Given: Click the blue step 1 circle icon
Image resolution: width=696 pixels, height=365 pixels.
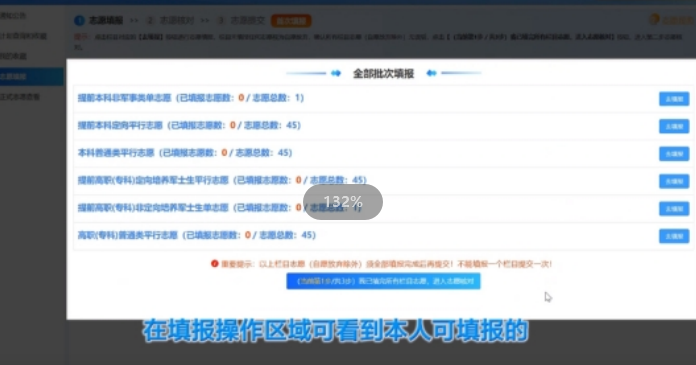Looking at the screenshot, I should (79, 20).
